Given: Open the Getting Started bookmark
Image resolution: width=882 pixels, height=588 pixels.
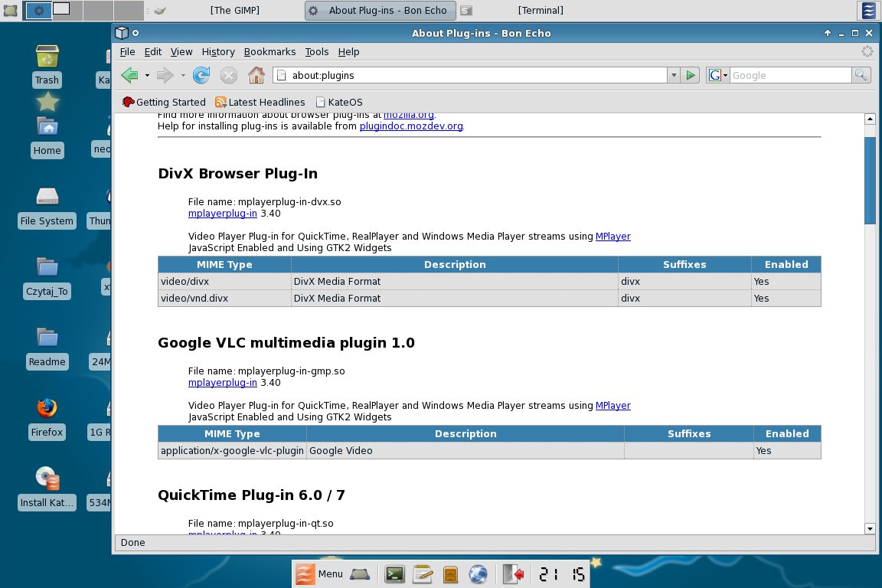Looking at the screenshot, I should point(165,102).
